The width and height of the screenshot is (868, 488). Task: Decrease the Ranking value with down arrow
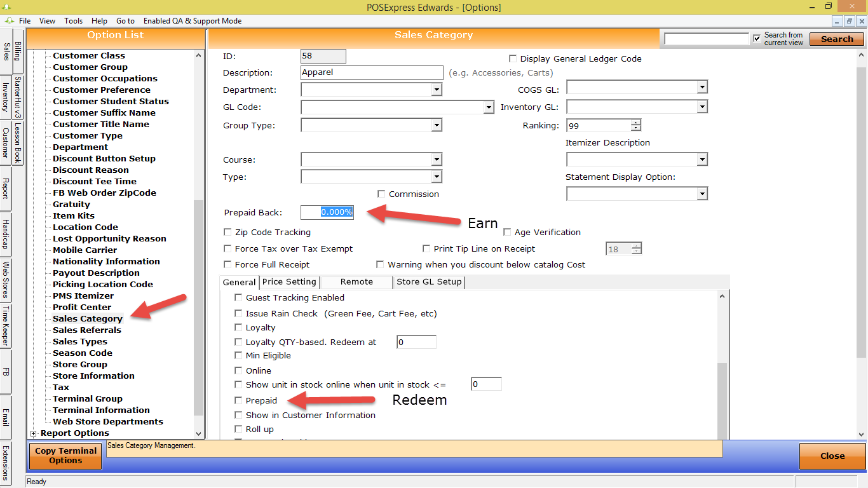click(x=636, y=128)
